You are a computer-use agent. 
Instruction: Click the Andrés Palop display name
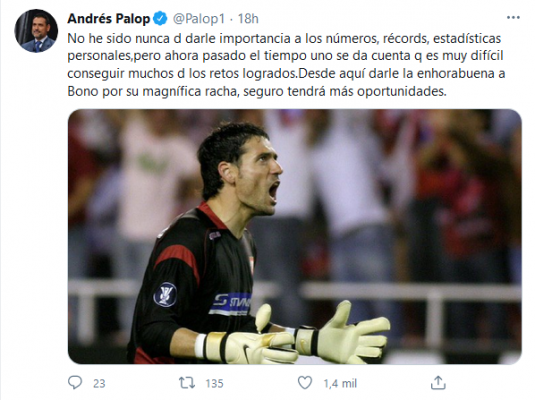[109, 18]
